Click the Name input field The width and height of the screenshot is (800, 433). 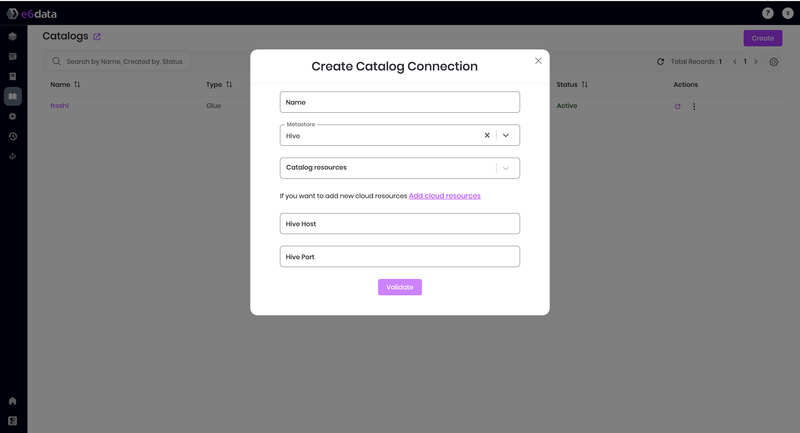pyautogui.click(x=399, y=102)
